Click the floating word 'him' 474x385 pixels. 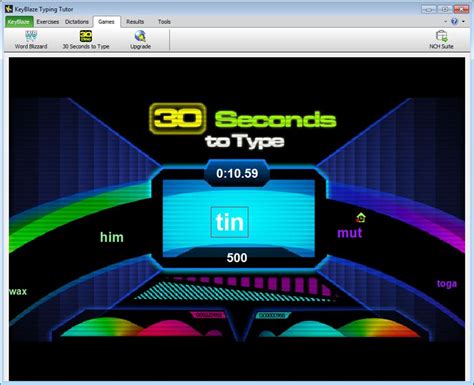[x=112, y=237]
